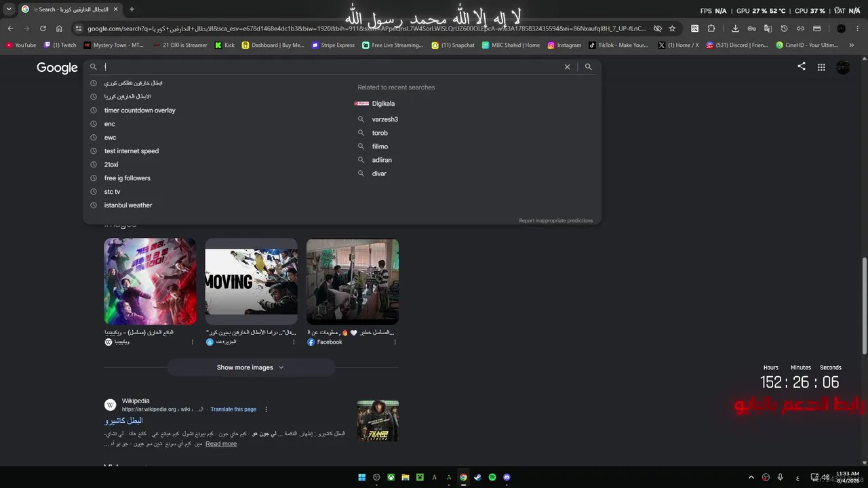Open the address bar URL field

pos(366,28)
